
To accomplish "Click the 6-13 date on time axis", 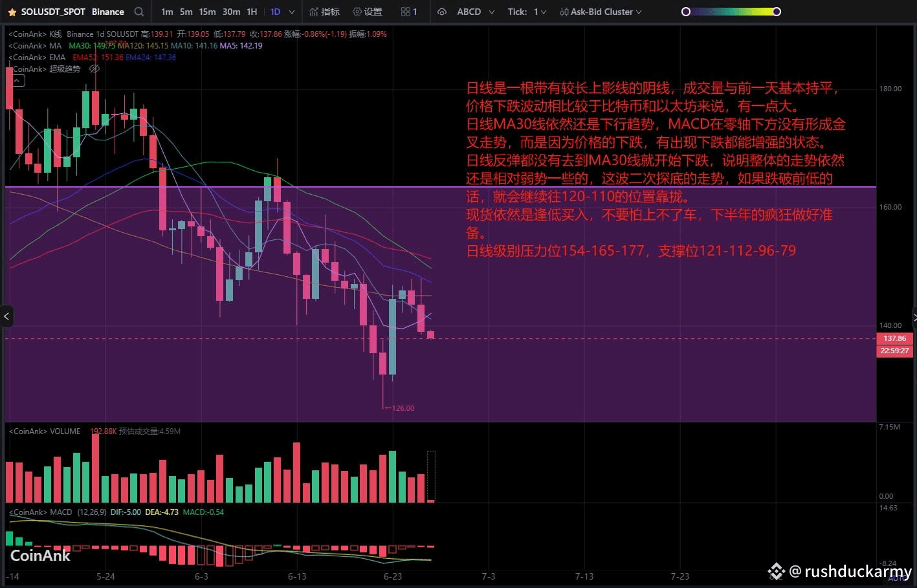I will click(297, 576).
